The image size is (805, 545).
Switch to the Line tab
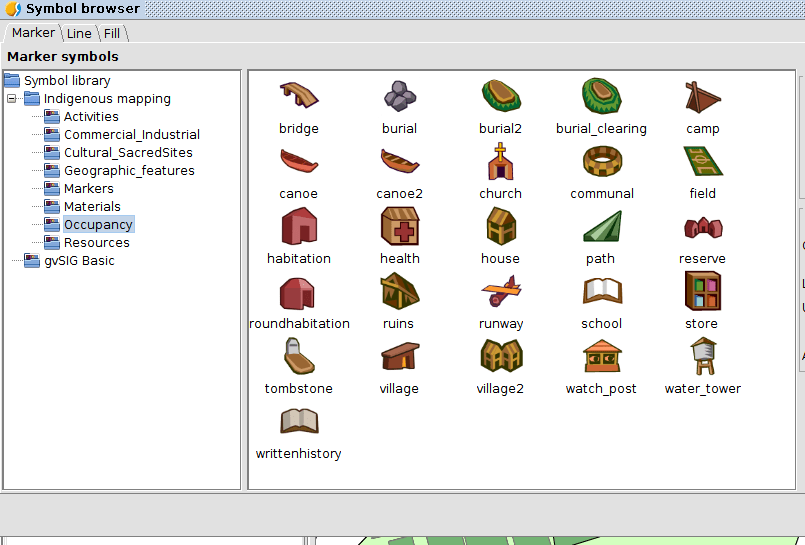pos(79,34)
